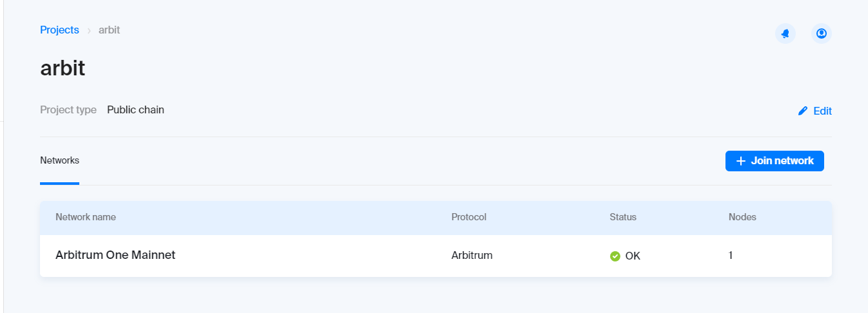Open the user account profile icon

tap(821, 33)
